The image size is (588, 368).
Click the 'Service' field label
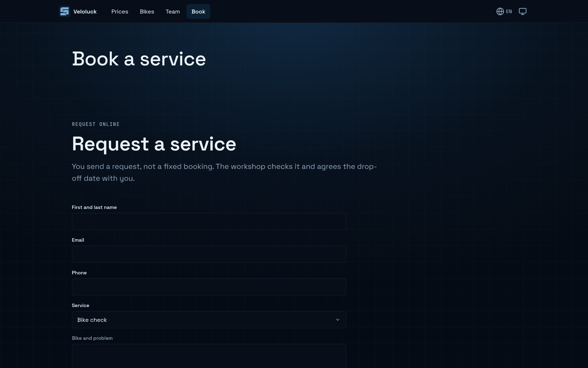tap(80, 305)
